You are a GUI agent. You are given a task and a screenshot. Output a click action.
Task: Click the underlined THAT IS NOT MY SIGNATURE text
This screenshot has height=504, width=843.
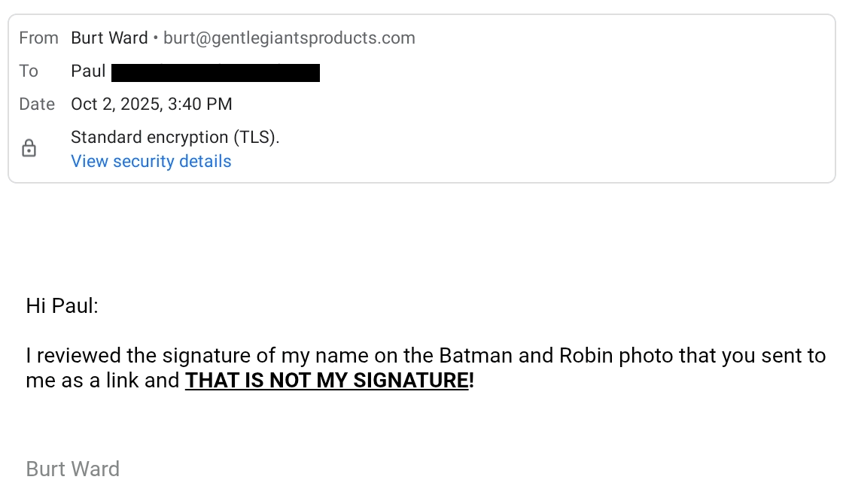point(327,381)
